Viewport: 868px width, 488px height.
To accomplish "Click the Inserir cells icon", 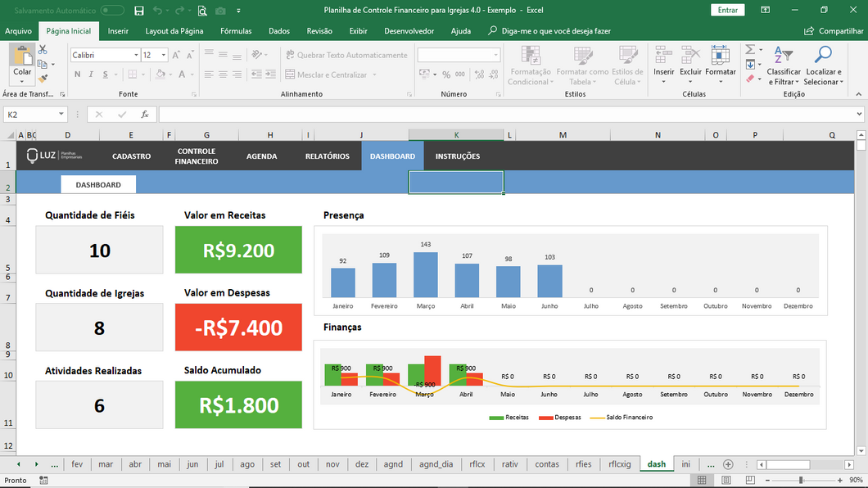I will [663, 56].
